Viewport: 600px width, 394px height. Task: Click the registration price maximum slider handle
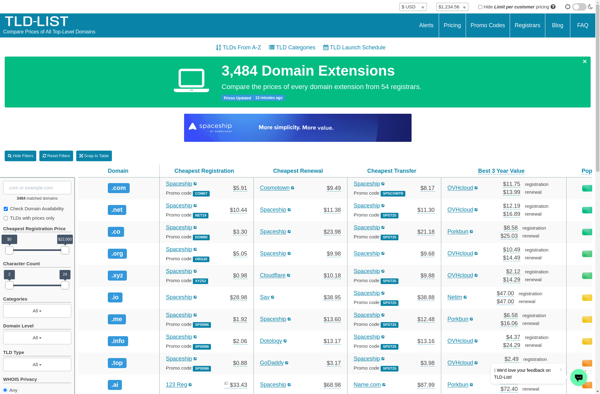pos(65,250)
